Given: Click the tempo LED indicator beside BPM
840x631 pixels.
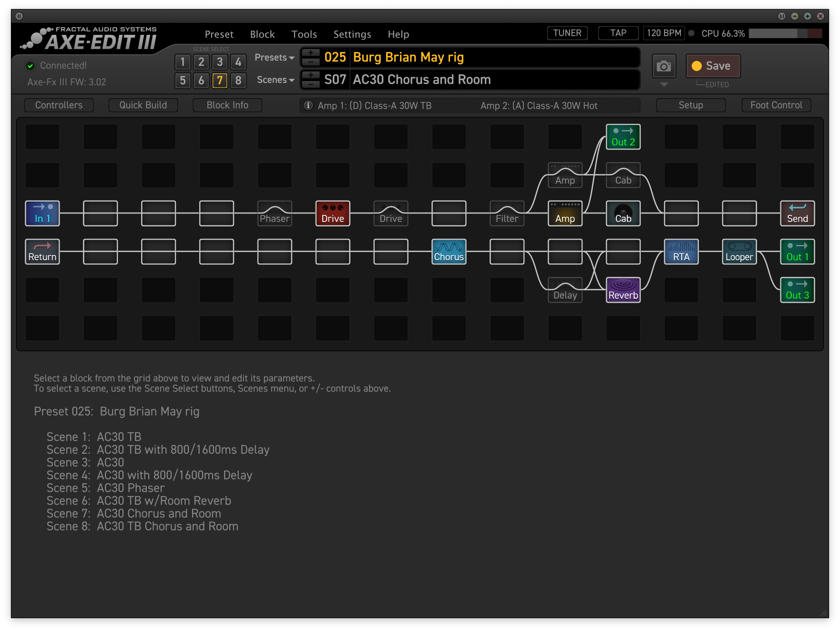Looking at the screenshot, I should [691, 33].
